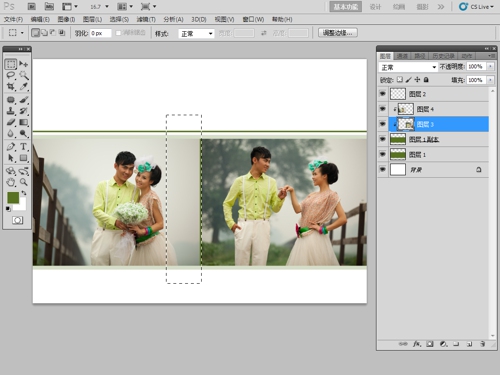Add a layer mask
The width and height of the screenshot is (500, 375).
430,344
